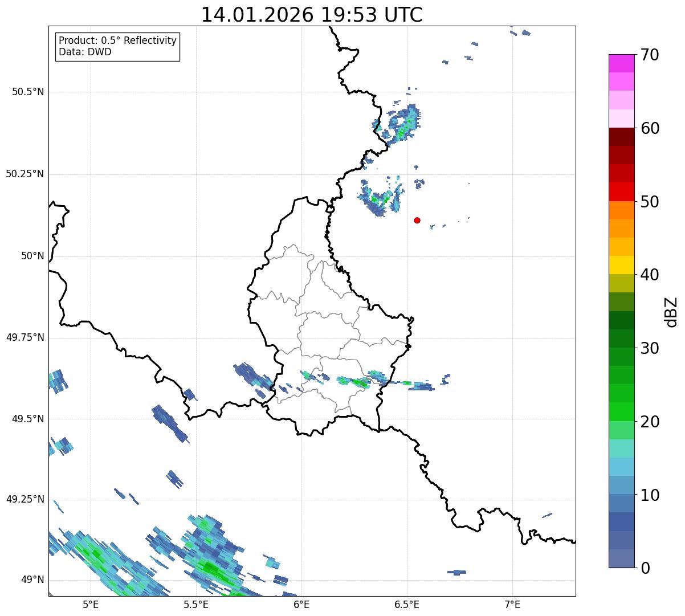Click the 49°N latitude label
685x616 pixels.
tap(32, 580)
